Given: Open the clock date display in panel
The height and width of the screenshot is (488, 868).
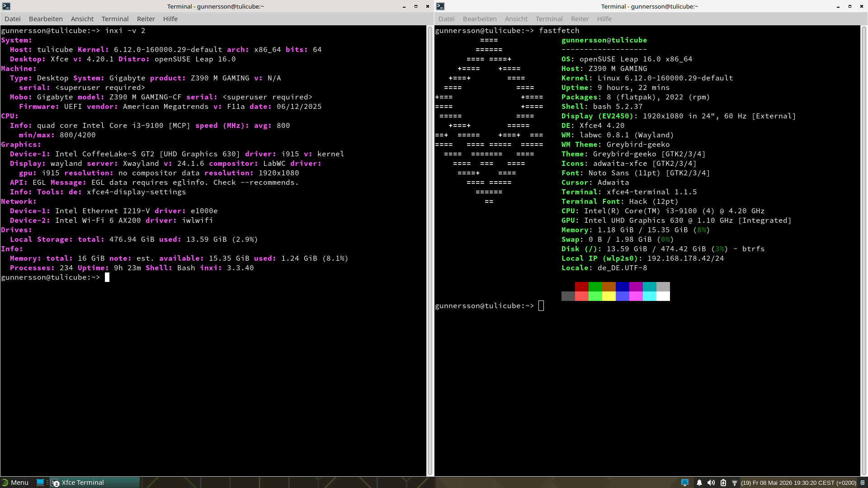Looking at the screenshot, I should 798,483.
